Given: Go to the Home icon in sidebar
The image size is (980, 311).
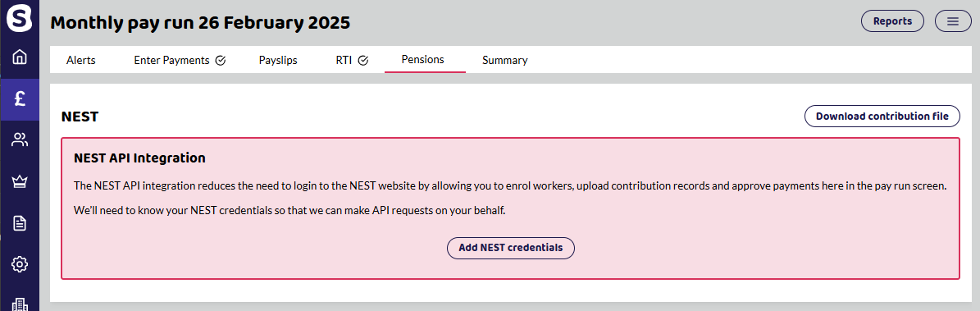Looking at the screenshot, I should (20, 57).
